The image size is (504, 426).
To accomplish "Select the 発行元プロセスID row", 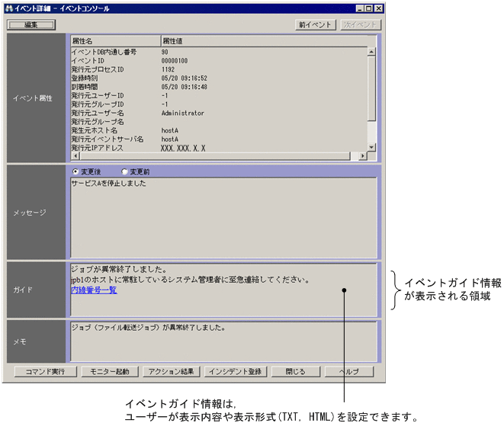I will [219, 69].
